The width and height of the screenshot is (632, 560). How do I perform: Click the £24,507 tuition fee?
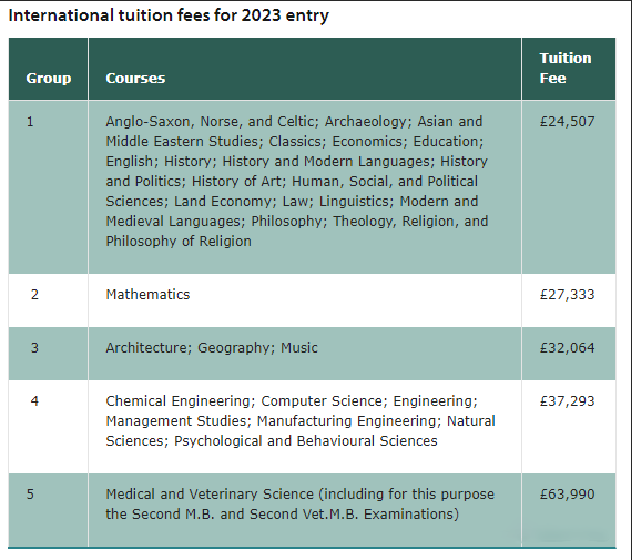567,121
